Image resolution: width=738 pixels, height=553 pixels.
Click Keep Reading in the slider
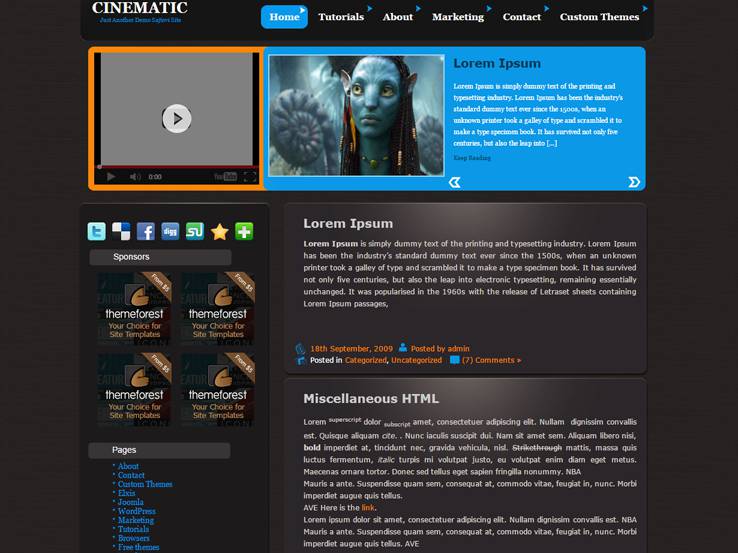472,158
